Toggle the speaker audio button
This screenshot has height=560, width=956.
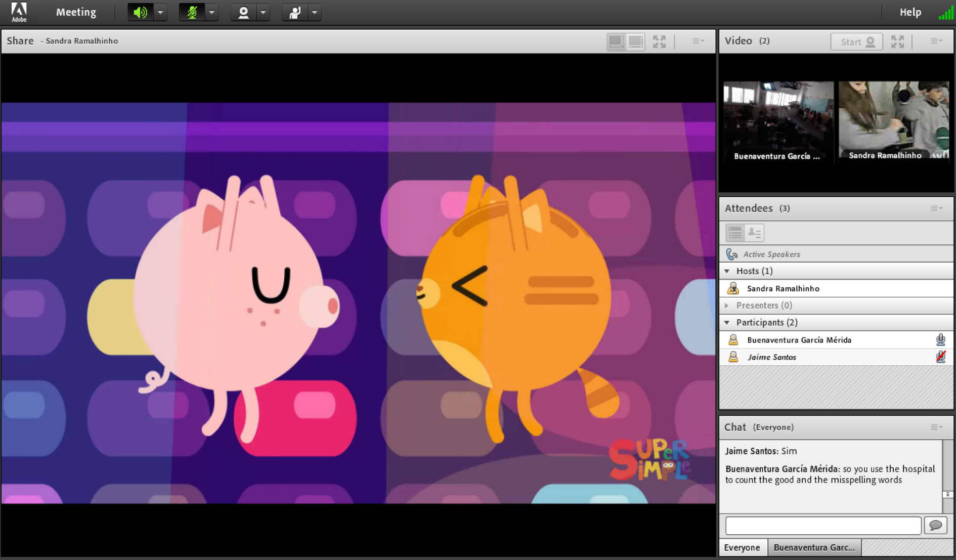click(140, 12)
